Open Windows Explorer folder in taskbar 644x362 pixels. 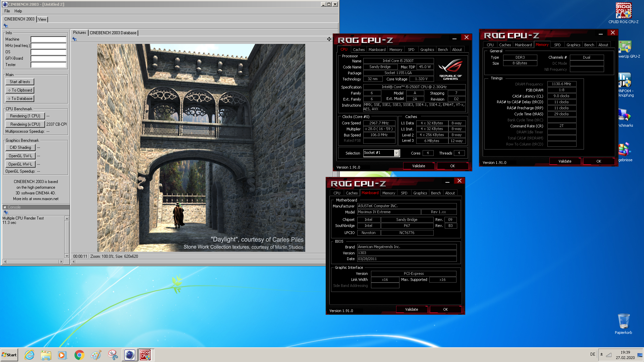46,355
